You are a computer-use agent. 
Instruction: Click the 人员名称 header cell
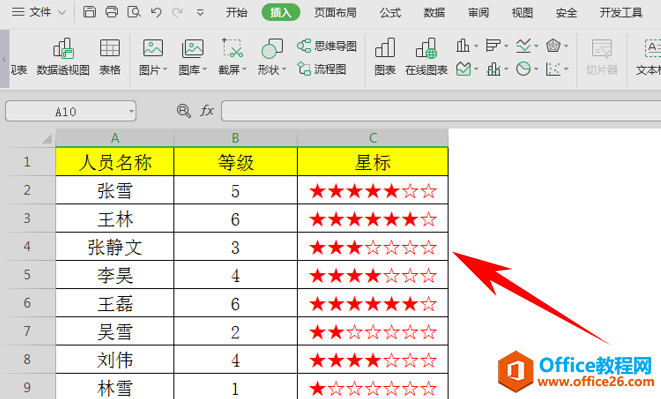115,162
